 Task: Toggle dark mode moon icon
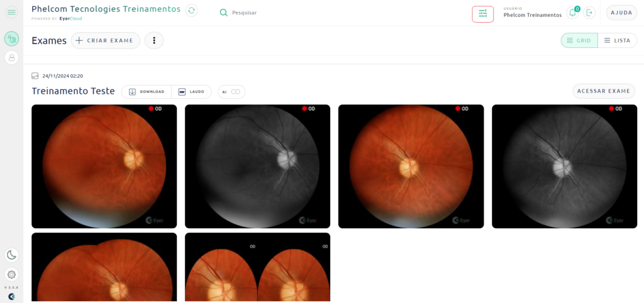11,255
